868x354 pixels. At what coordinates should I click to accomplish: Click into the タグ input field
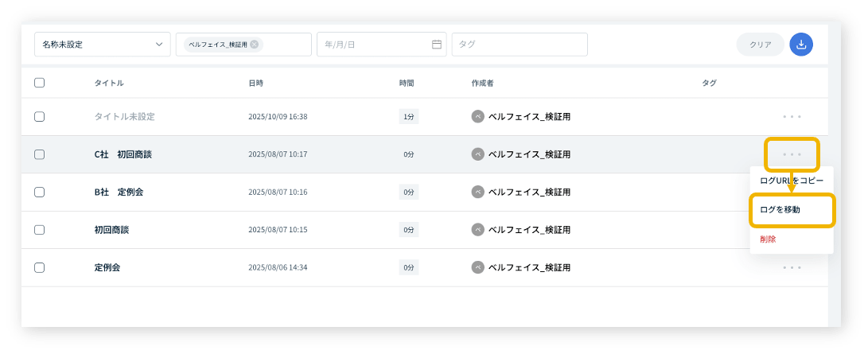(x=519, y=45)
